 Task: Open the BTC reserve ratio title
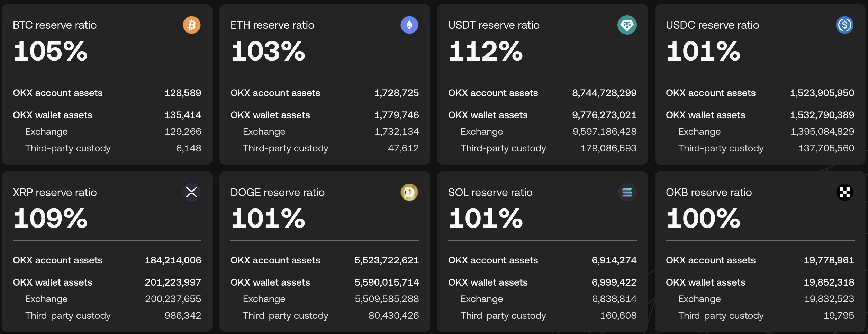[55, 25]
